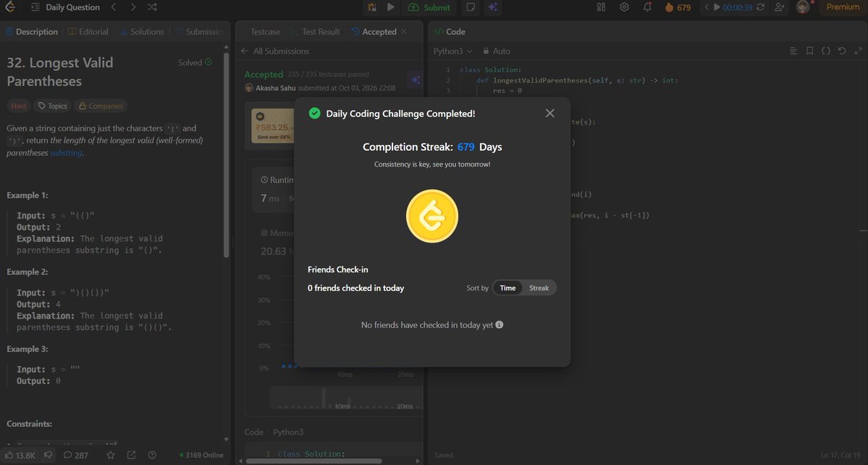Open the AI sparkle icon in top bar
This screenshot has width=868, height=465.
click(x=492, y=7)
